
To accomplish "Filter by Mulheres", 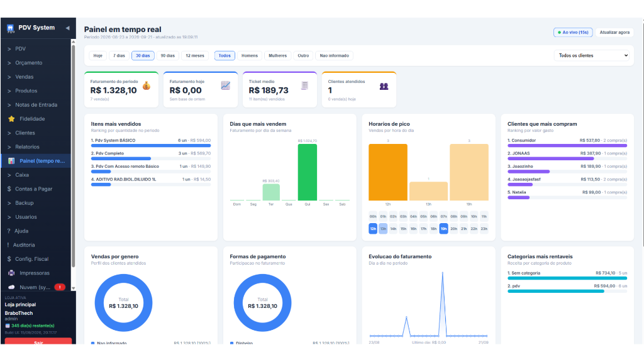I will pos(277,56).
